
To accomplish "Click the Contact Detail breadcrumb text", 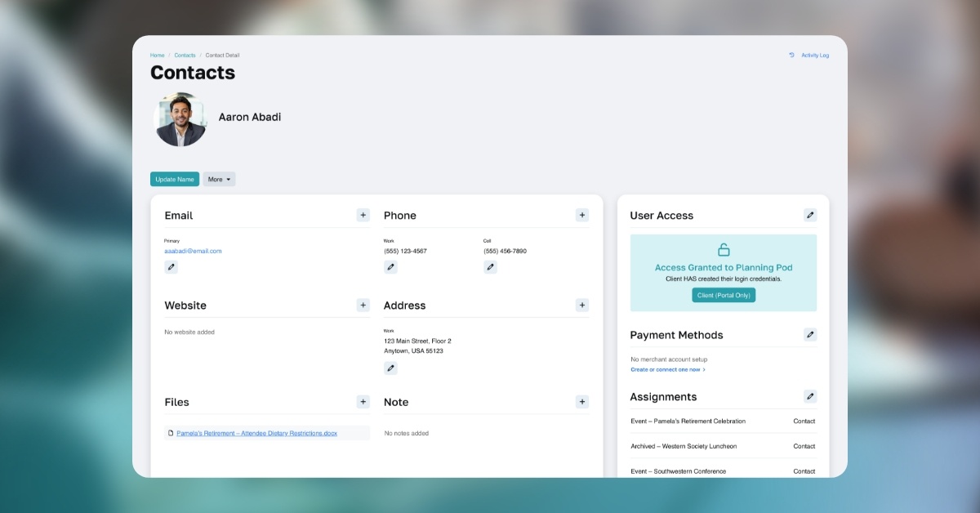I will (222, 56).
